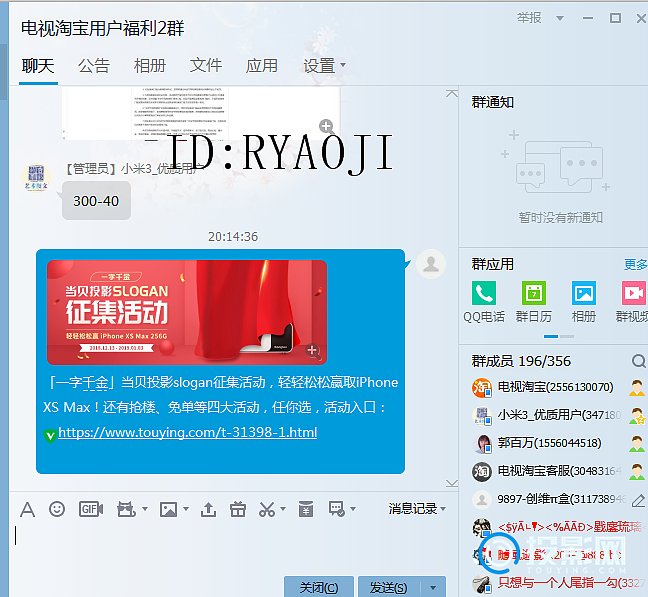Viewport: 648px width, 597px height.
Task: Click 更多 in group apps
Action: [x=635, y=264]
